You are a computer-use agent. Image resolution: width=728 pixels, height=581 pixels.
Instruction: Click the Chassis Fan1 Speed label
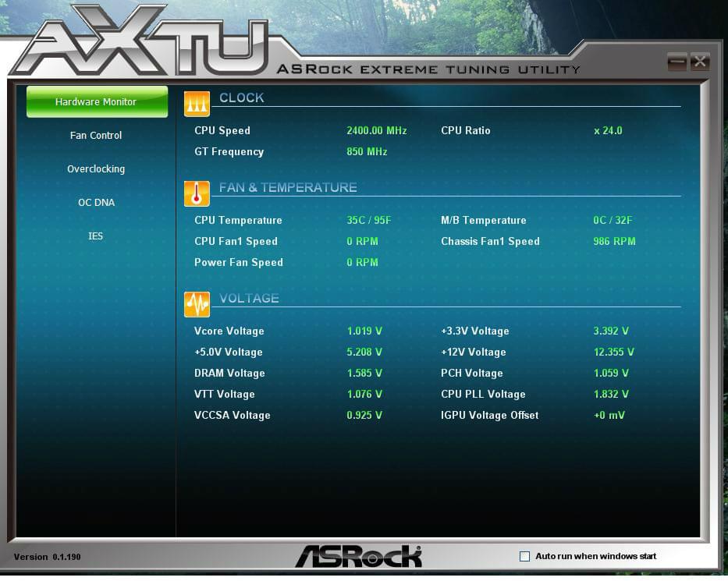coord(490,241)
